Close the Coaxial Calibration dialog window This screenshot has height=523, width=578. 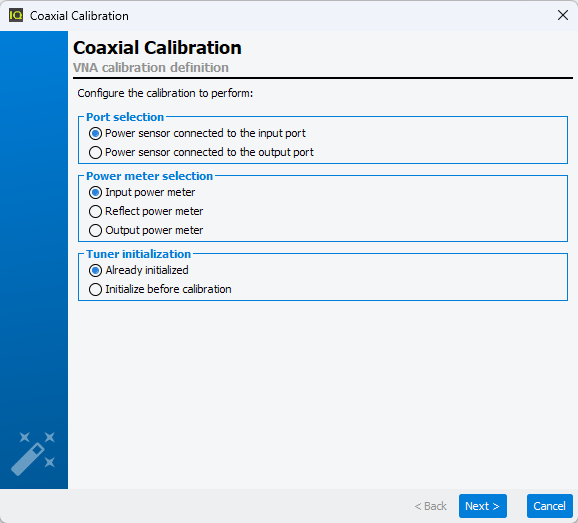(563, 15)
